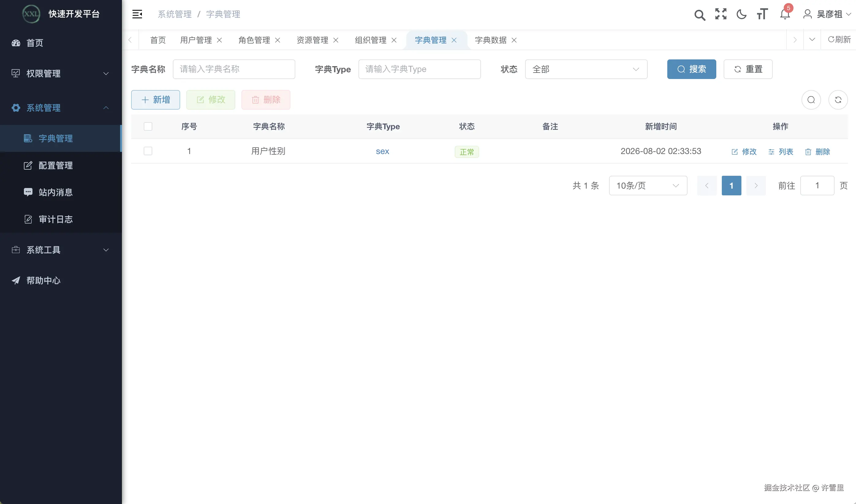Select the 字典管理 tab
The height and width of the screenshot is (504, 856).
click(x=430, y=40)
